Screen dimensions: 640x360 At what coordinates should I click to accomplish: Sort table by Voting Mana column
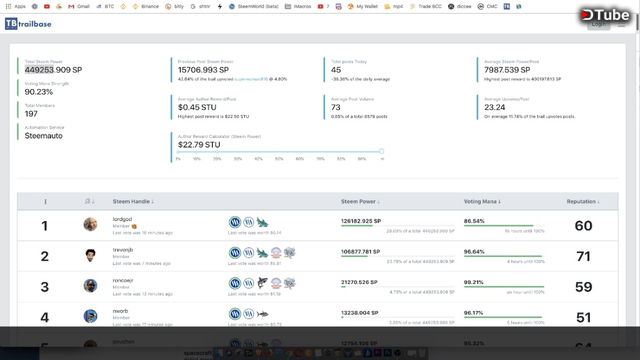point(482,202)
